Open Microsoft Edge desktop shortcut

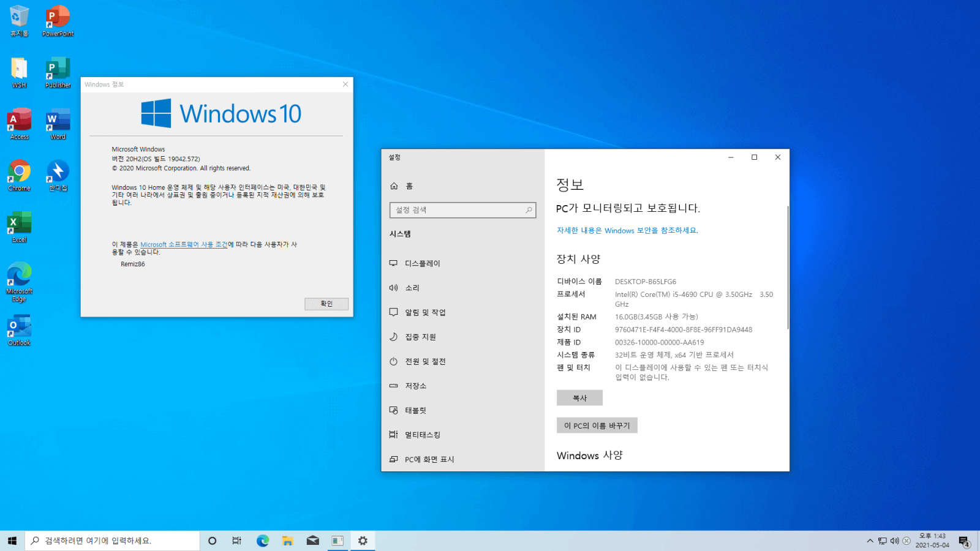pyautogui.click(x=19, y=282)
